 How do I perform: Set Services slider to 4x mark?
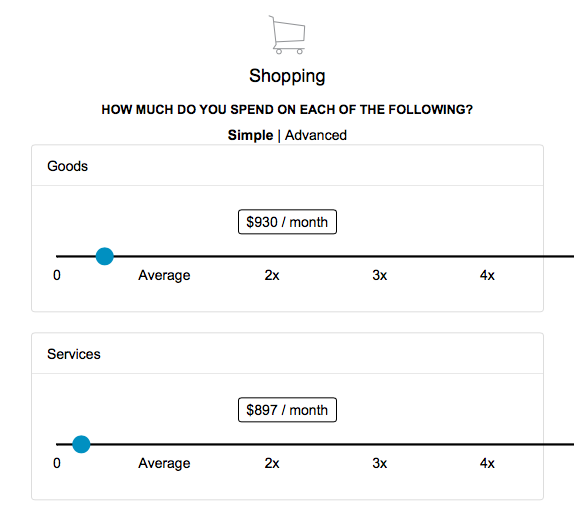pos(487,444)
